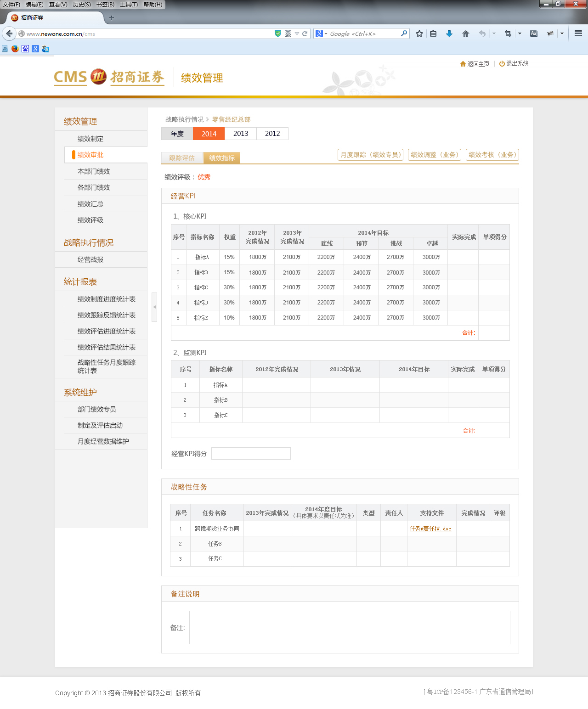Screen dimensions: 588x709
Task: Click inside the 经营KPI得分 input field
Action: (x=251, y=453)
